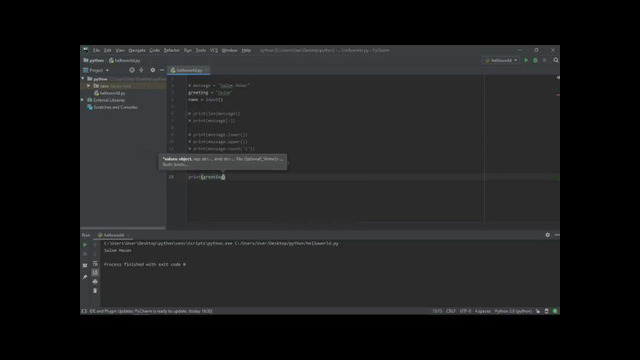Viewport: 640px width, 360px height.
Task: Open the Window menu
Action: click(230, 50)
